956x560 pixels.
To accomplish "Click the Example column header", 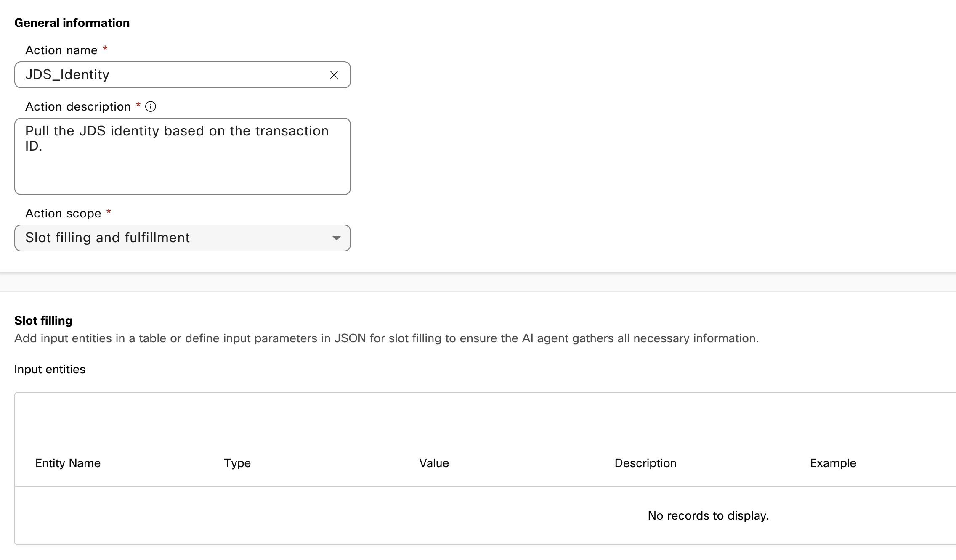I will (x=833, y=463).
